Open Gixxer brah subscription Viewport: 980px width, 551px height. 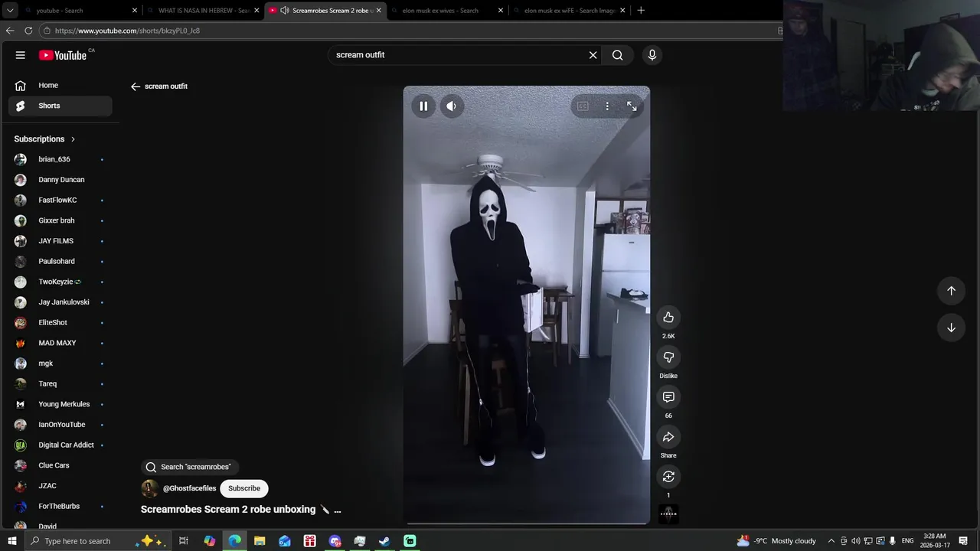click(60, 220)
